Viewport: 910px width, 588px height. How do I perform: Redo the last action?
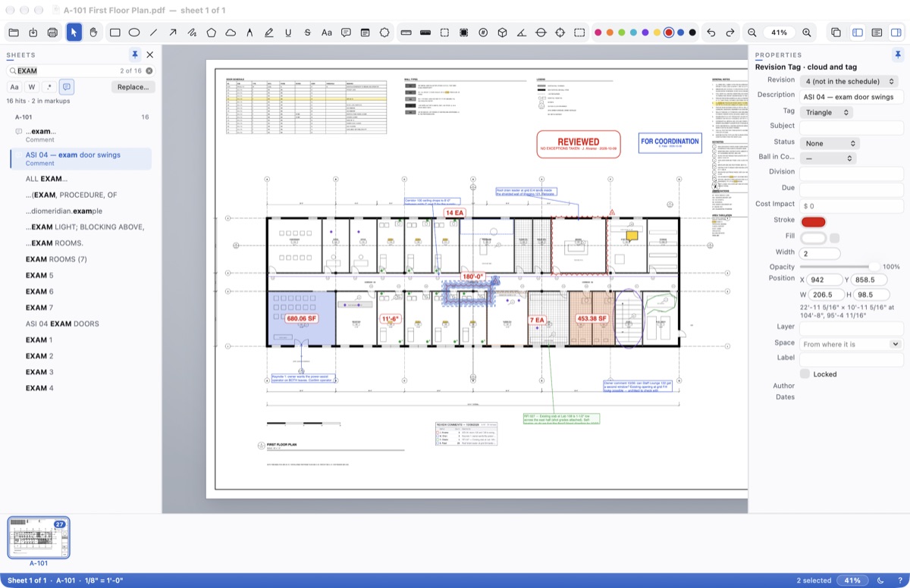click(x=730, y=33)
